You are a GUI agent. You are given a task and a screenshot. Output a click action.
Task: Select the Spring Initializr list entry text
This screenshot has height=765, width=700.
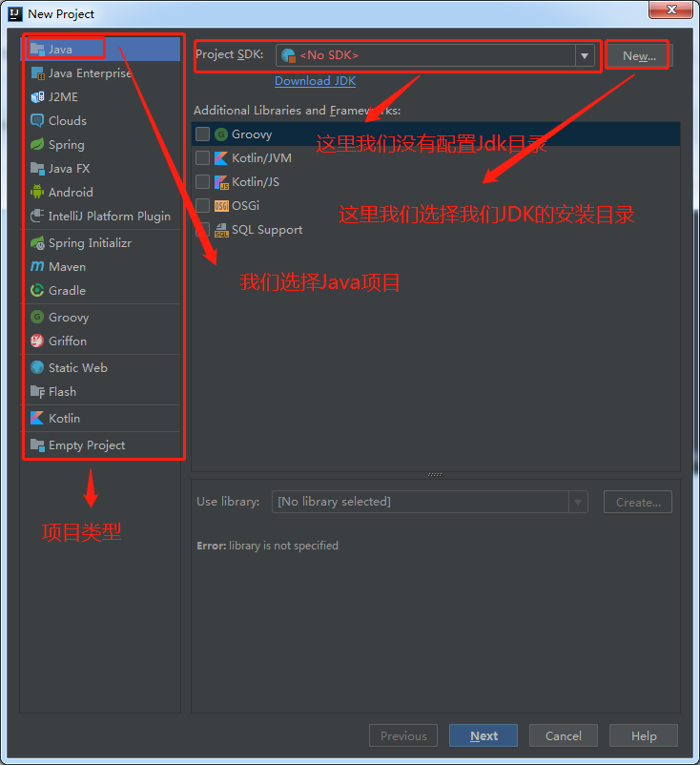pos(91,243)
